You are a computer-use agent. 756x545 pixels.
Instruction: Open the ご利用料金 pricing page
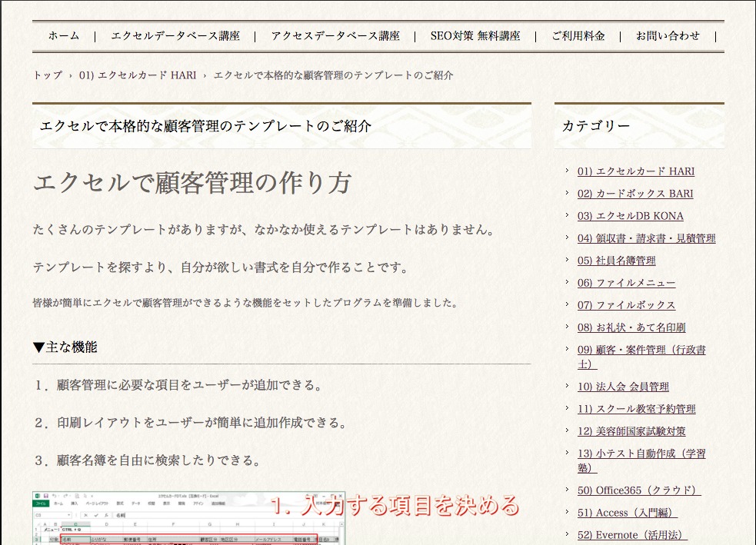pos(578,35)
